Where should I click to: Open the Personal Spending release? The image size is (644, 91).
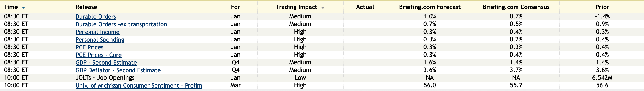click(100, 40)
